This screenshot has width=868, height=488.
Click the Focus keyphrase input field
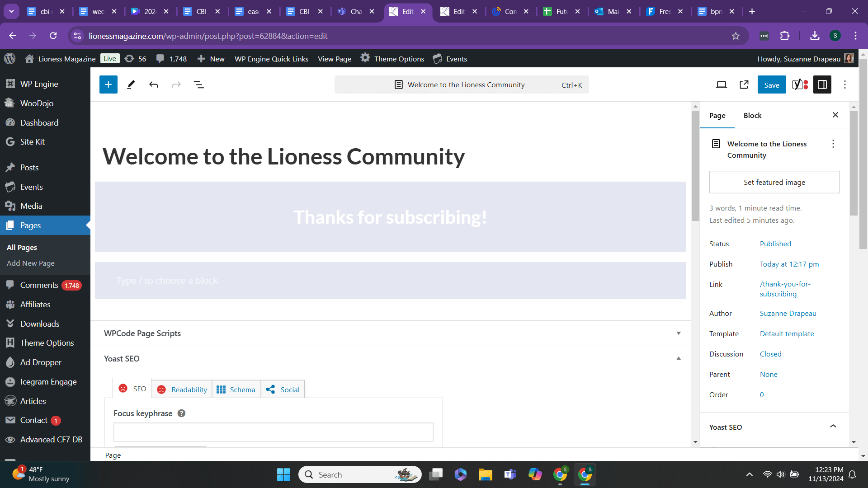[x=273, y=432]
